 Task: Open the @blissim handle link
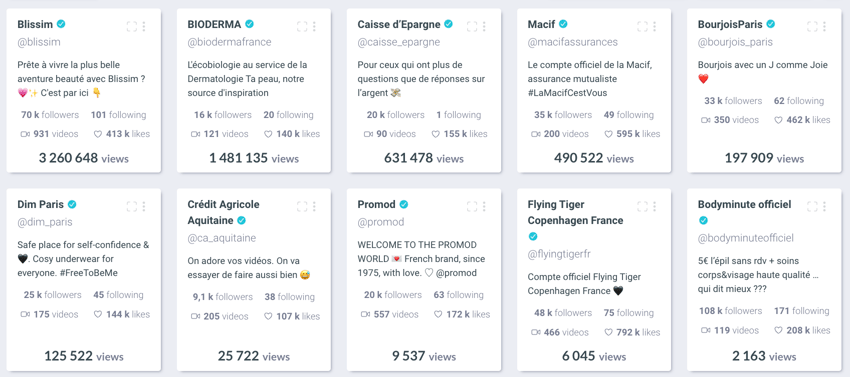[39, 42]
